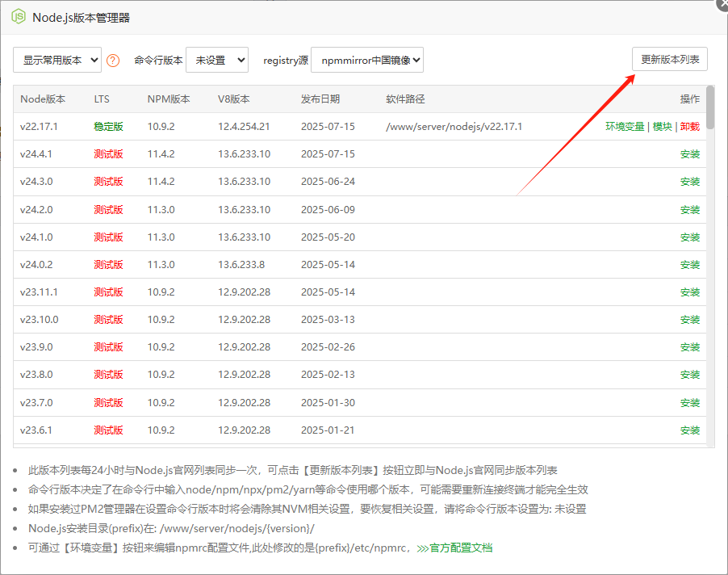Click the version table vertical scrollbar
The height and width of the screenshot is (575, 728).
tap(710, 107)
